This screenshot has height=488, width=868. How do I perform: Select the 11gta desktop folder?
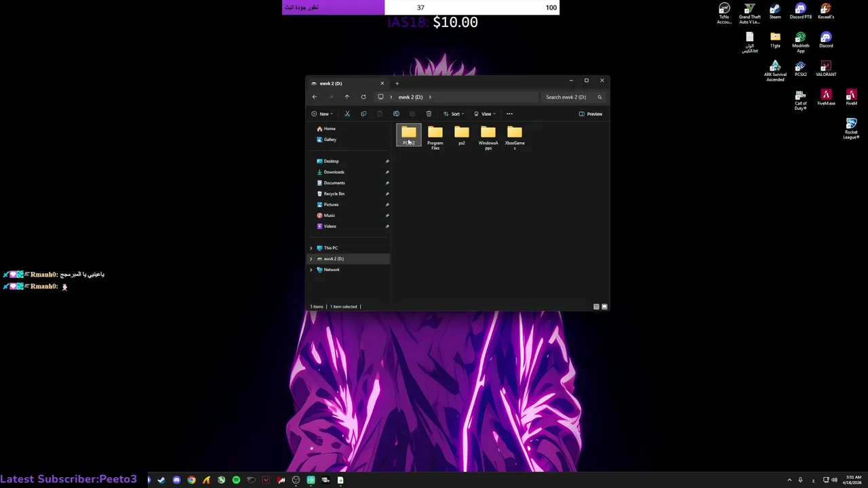point(775,40)
